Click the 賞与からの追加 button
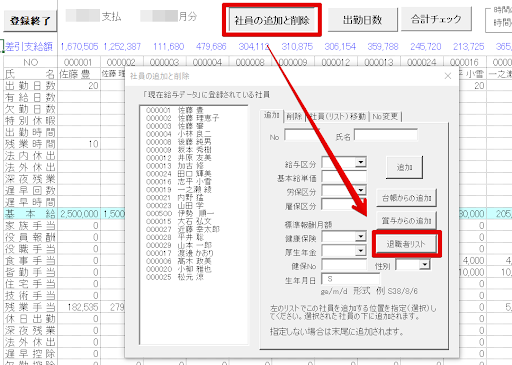This screenshot has width=512, height=365. click(x=406, y=220)
